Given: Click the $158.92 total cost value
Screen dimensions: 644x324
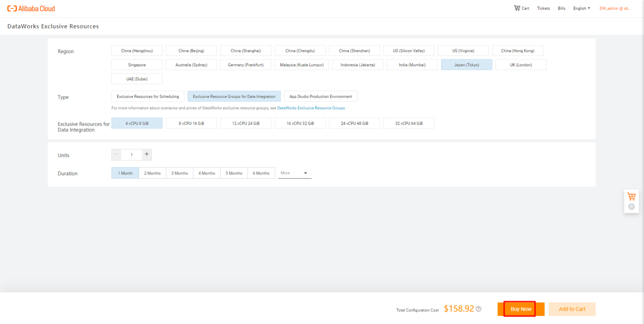Looking at the screenshot, I should [459, 309].
